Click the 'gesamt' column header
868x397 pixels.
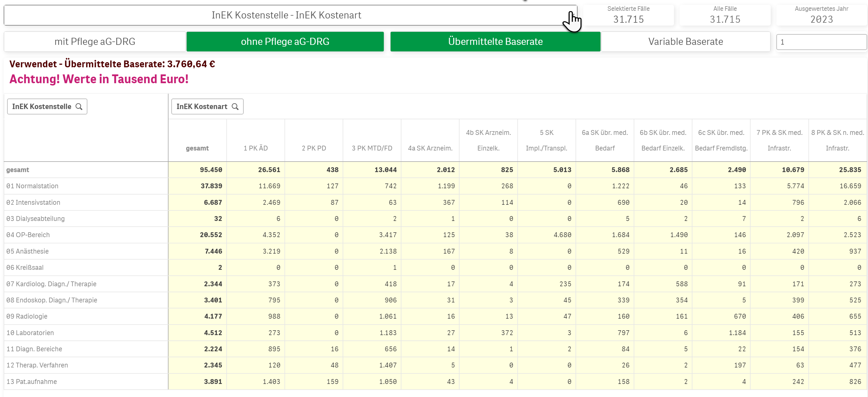197,148
